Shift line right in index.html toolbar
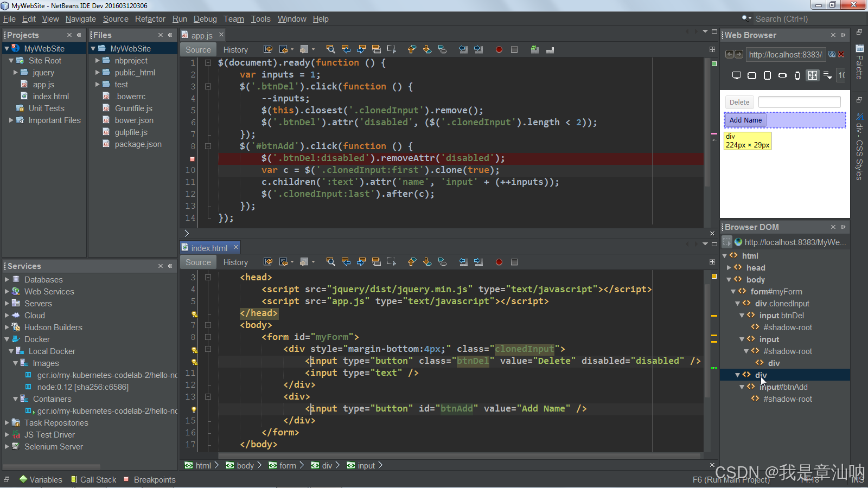This screenshot has width=868, height=488. pyautogui.click(x=478, y=262)
